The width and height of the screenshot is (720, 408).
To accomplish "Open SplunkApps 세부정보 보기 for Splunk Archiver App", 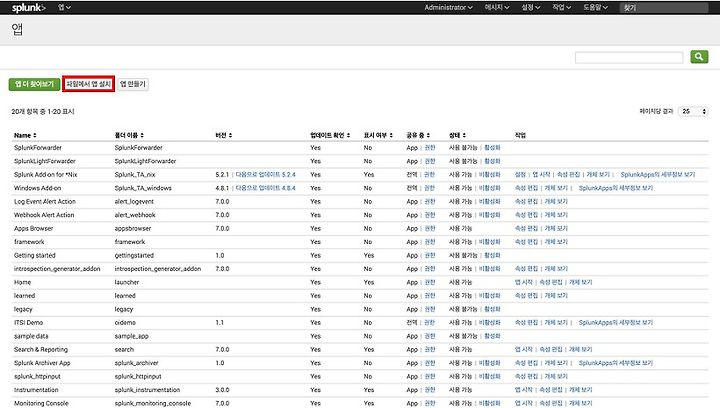I will point(616,363).
